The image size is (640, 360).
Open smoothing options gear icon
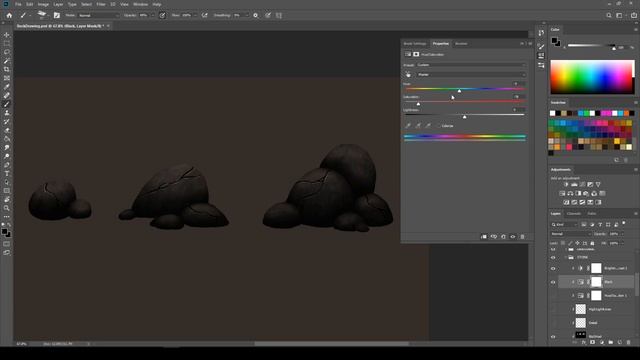pos(256,16)
